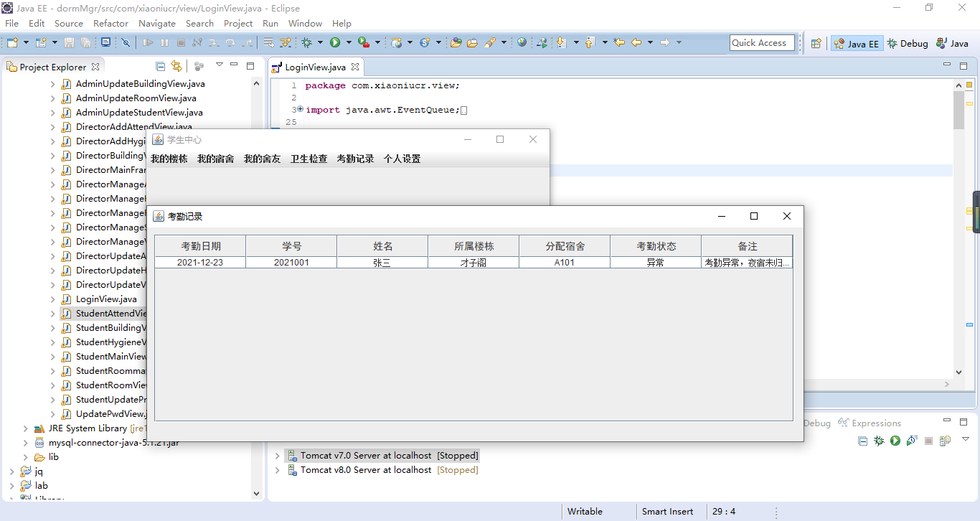Toggle Link with Editor in Project Explorer
The height and width of the screenshot is (521, 980).
pyautogui.click(x=176, y=67)
